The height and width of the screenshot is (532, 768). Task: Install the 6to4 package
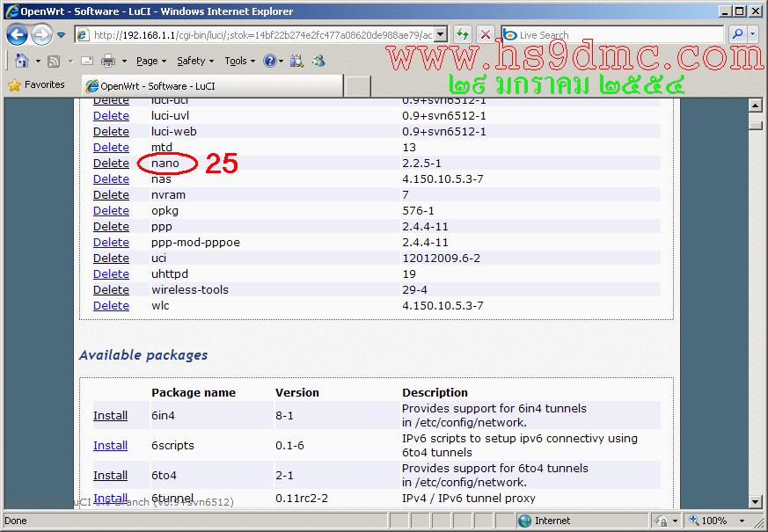[110, 475]
